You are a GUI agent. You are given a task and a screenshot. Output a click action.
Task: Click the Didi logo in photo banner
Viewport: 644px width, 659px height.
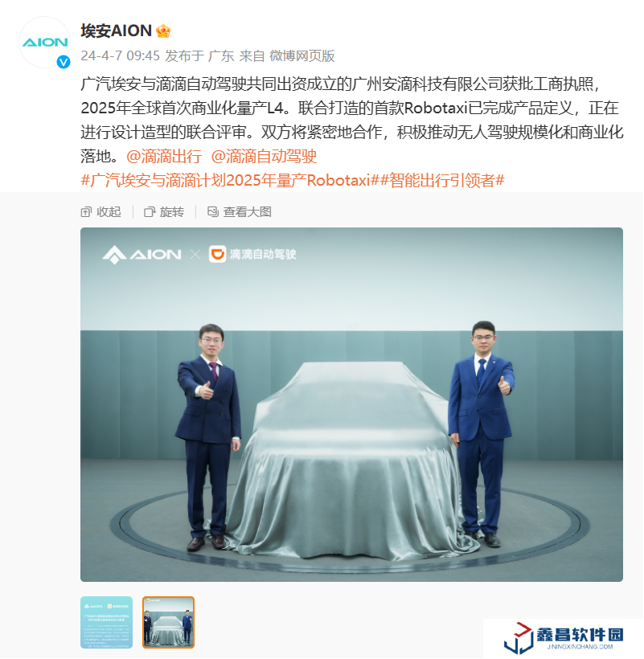[218, 254]
